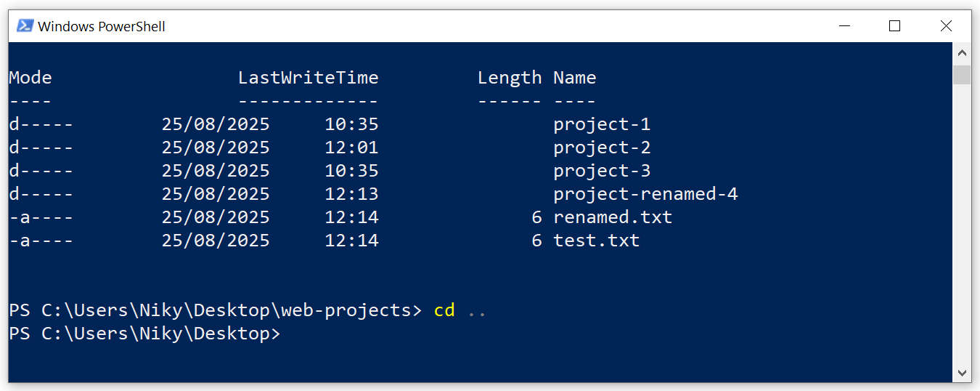Select the project-3 folder name
Viewport: 980px width, 391px height.
tap(602, 171)
